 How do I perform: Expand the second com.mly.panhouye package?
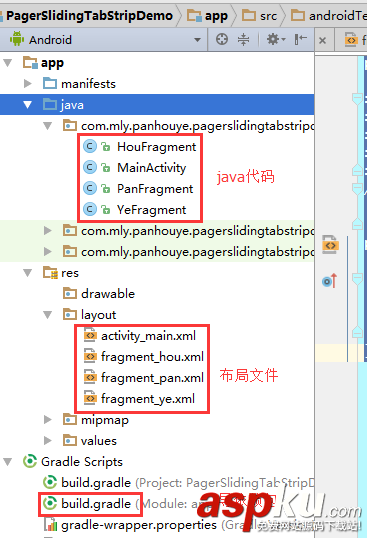pyautogui.click(x=48, y=231)
